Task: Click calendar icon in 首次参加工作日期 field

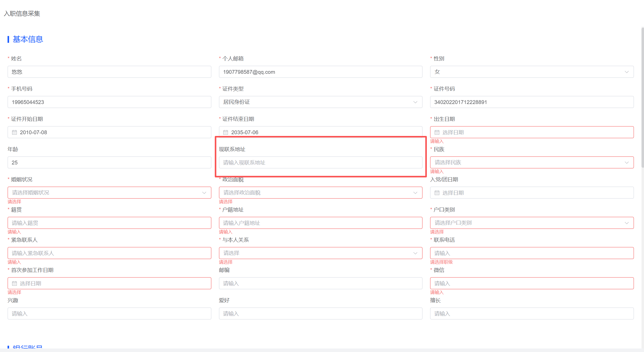Action: [15, 283]
